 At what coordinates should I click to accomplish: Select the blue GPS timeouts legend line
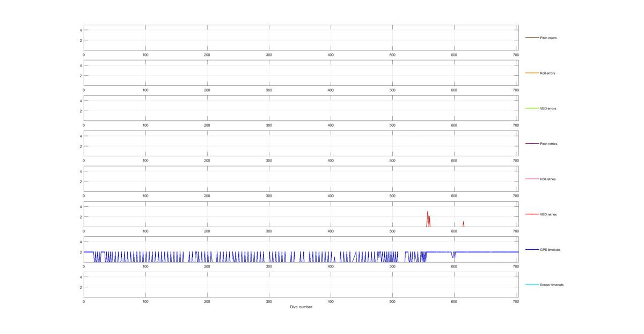[532, 249]
